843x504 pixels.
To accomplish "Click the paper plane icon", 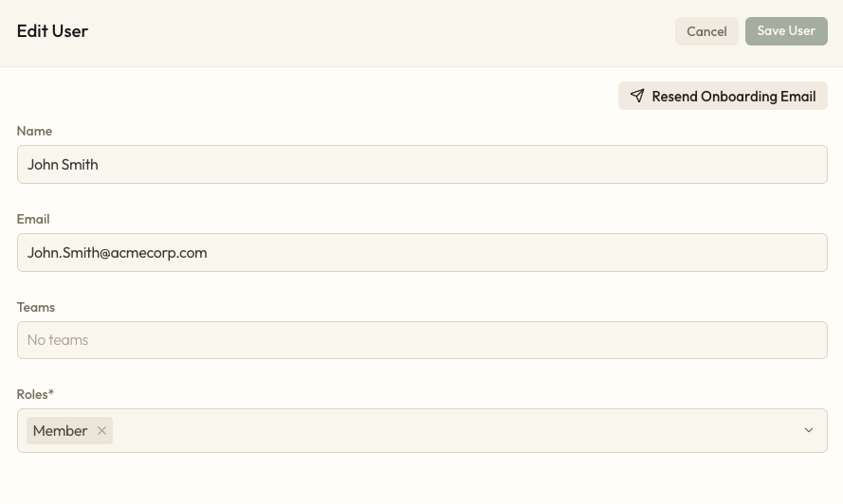I will 637,96.
